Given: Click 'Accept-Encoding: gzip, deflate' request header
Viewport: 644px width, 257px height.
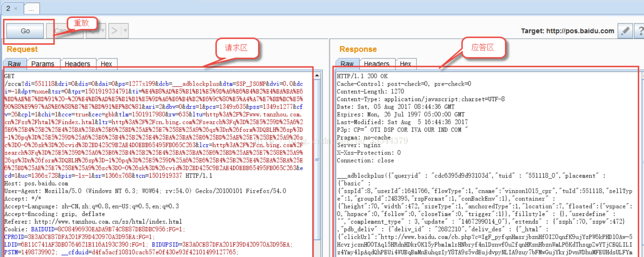Looking at the screenshot, I should pyautogui.click(x=55, y=214).
